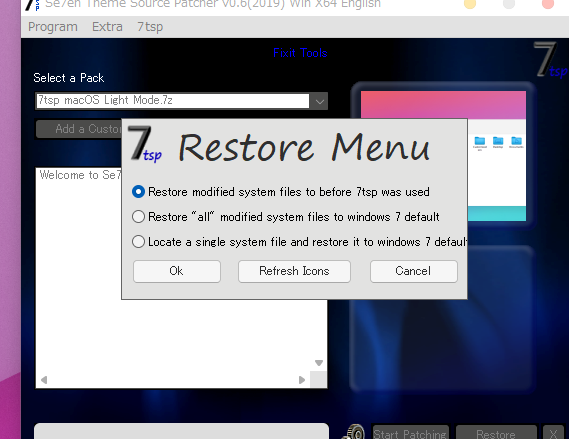Click the progress bar at the bottom left

[181, 431]
